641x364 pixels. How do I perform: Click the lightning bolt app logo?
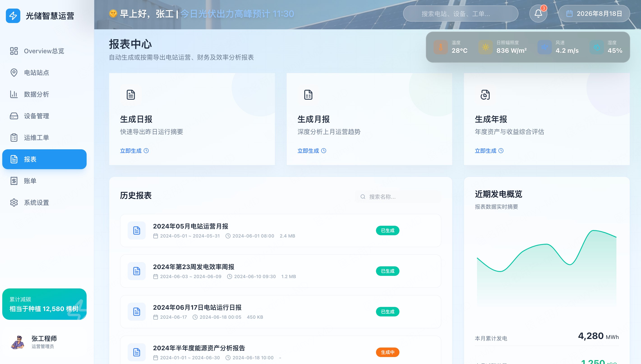[x=13, y=16]
